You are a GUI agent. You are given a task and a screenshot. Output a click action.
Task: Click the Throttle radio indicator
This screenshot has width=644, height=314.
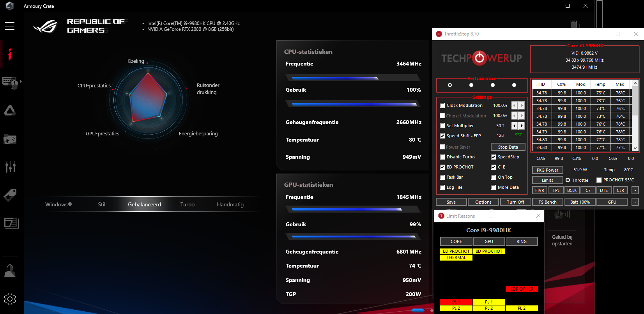pos(568,180)
